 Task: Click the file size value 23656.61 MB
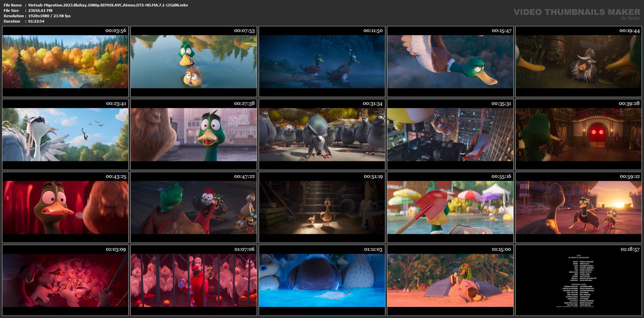[x=40, y=10]
